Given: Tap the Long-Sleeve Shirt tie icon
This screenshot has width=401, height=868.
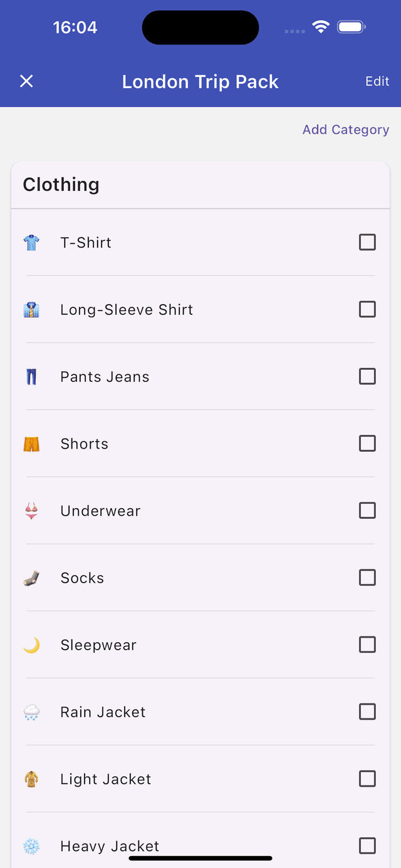Looking at the screenshot, I should click(x=31, y=310).
